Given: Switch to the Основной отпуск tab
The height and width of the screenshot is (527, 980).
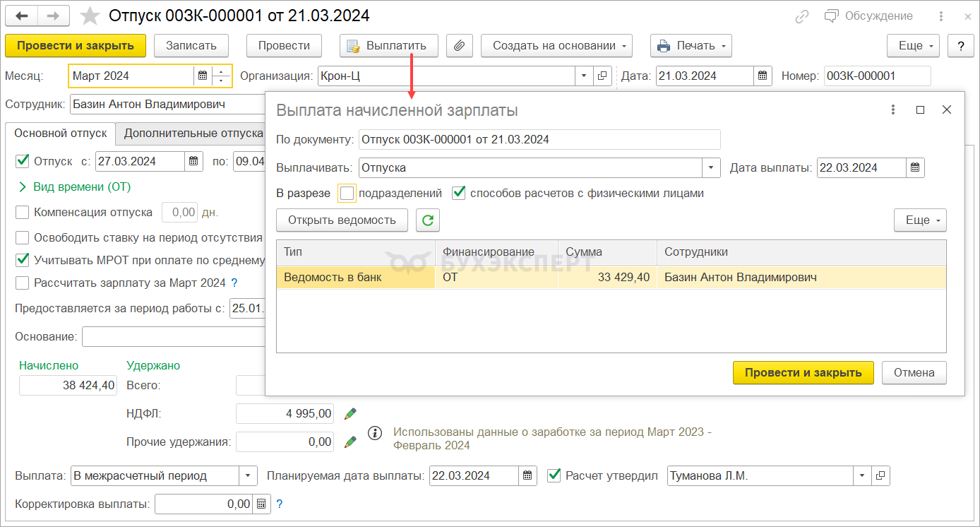Looking at the screenshot, I should (61, 133).
